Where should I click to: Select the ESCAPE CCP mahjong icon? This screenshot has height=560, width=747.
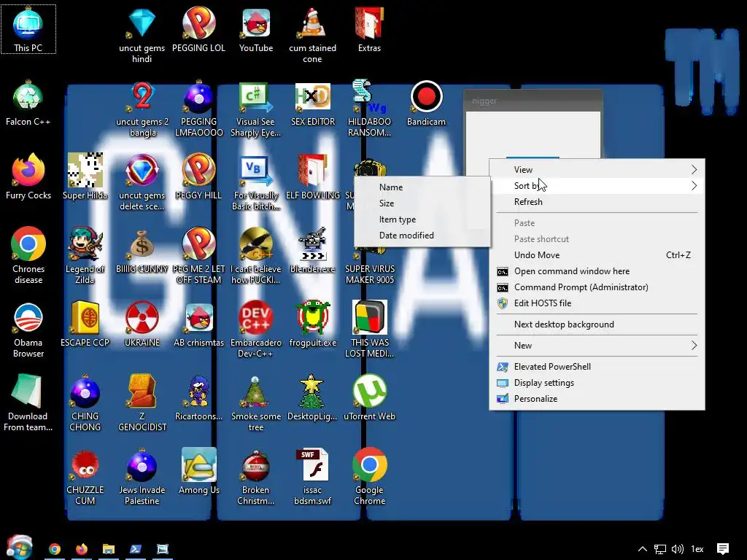click(x=85, y=324)
